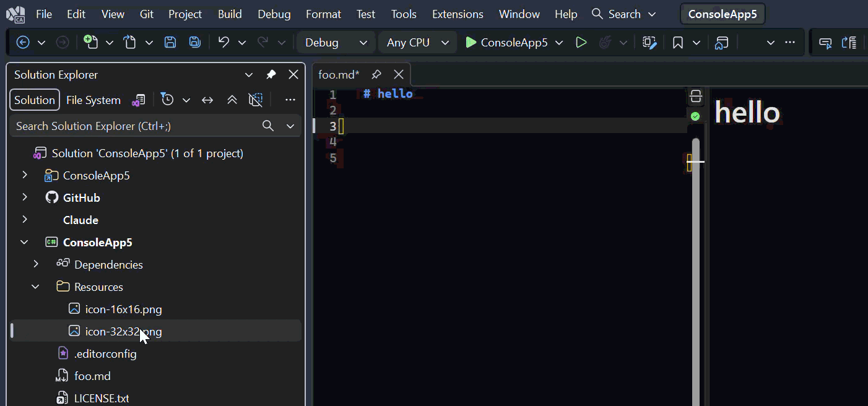Screen dimensions: 868x406
Task: Open the Debug configuration dropdown
Action: pos(336,42)
